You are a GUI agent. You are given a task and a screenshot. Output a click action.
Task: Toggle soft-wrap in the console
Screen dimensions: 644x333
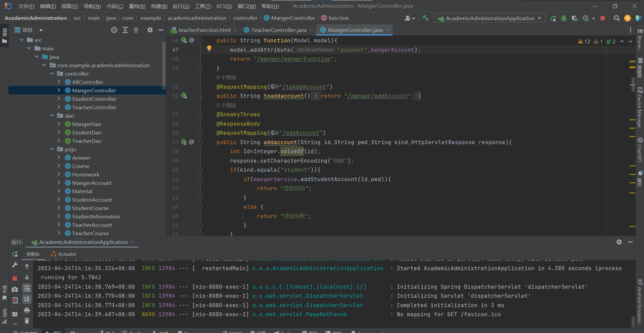click(27, 288)
